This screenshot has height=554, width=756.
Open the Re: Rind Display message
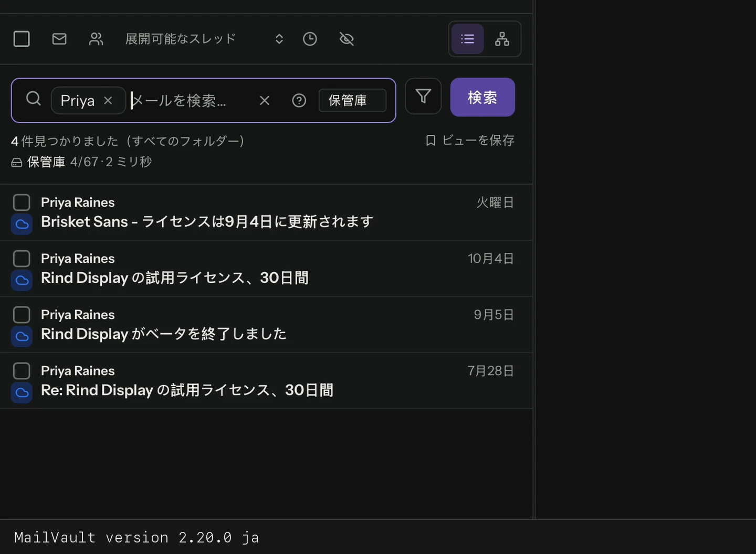pos(266,381)
